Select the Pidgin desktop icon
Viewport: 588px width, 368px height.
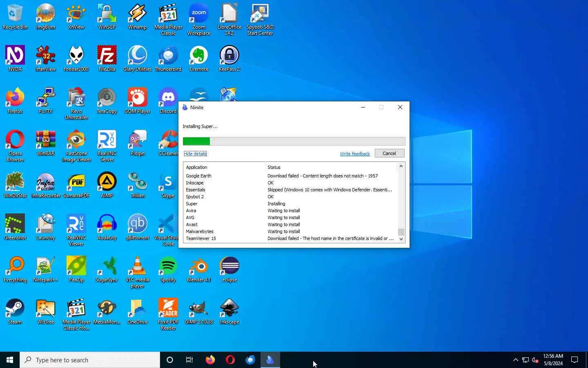[137, 143]
